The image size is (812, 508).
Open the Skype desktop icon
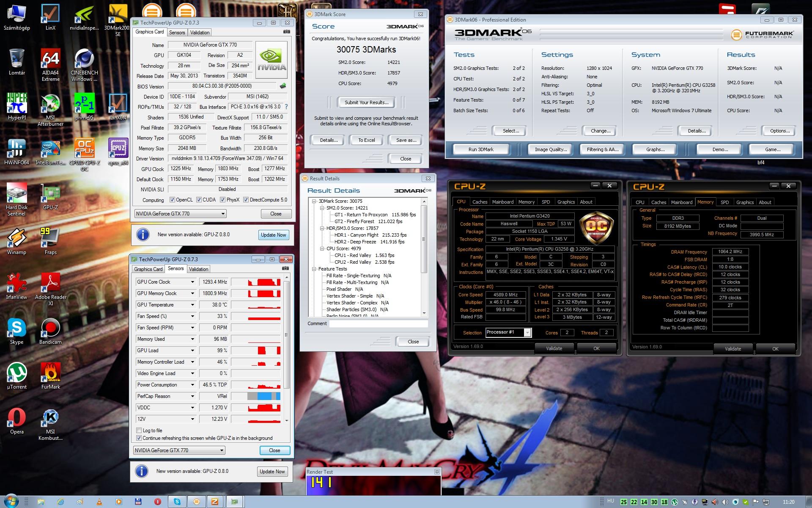pos(16,331)
